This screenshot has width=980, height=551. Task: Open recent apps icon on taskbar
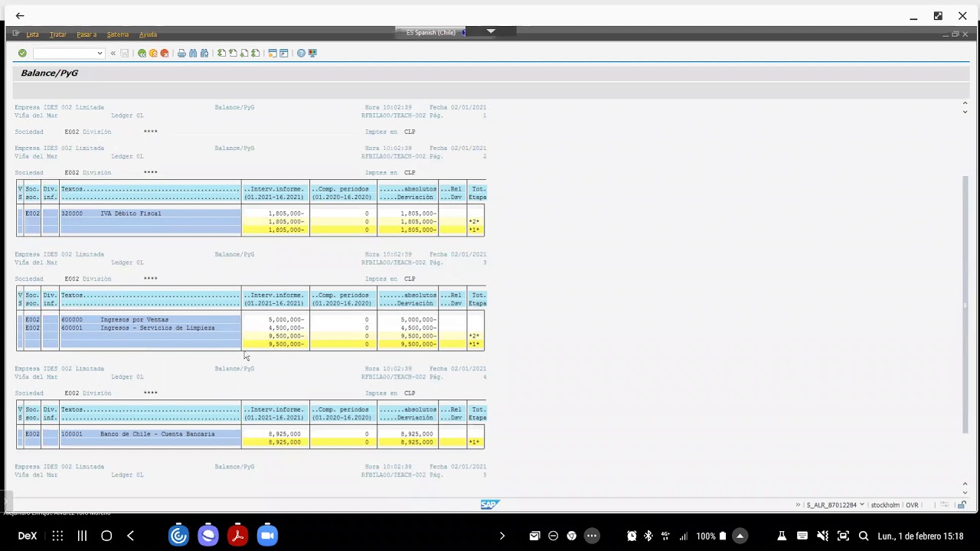point(82,536)
